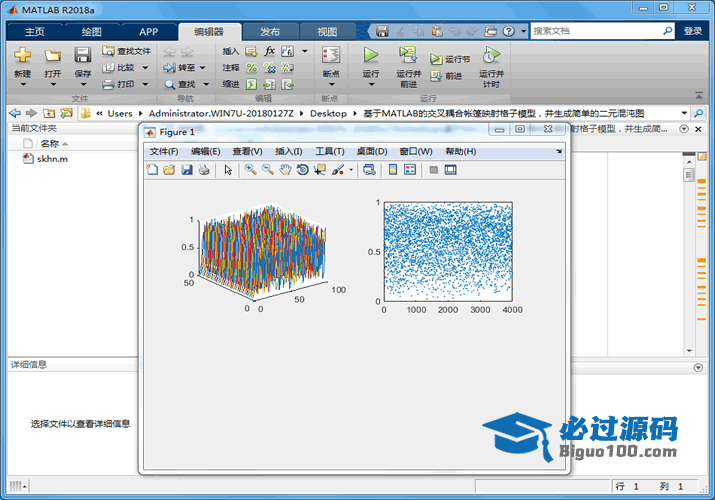Switch to the APP tab

coord(149,32)
